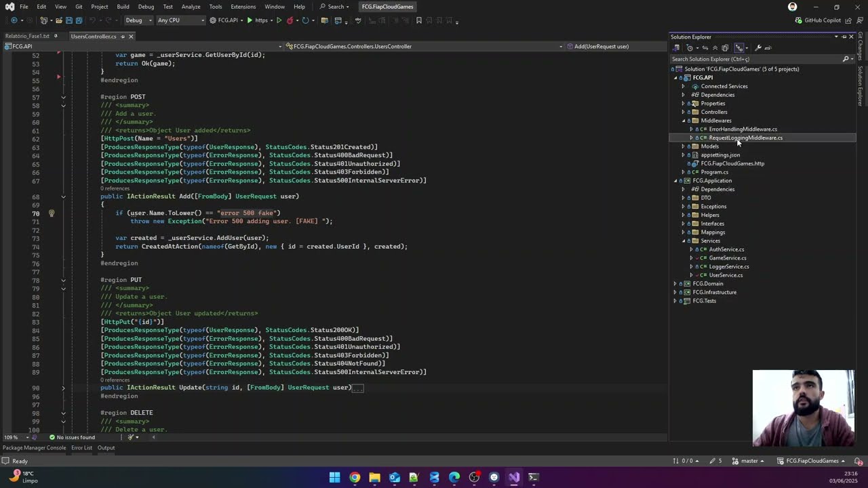Open the Properties wrench icon in Solution Explorer
Screen dimensions: 868x488
[758, 47]
